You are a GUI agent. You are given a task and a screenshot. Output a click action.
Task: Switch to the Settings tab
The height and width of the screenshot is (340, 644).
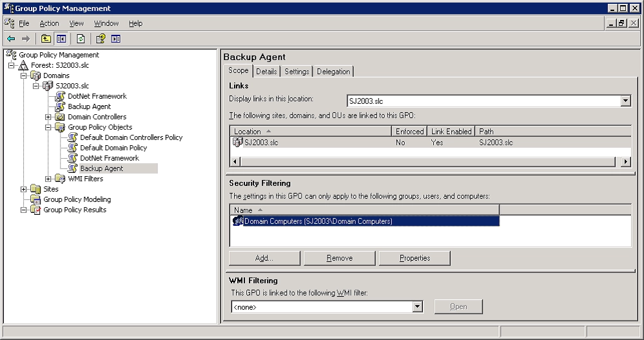click(297, 72)
